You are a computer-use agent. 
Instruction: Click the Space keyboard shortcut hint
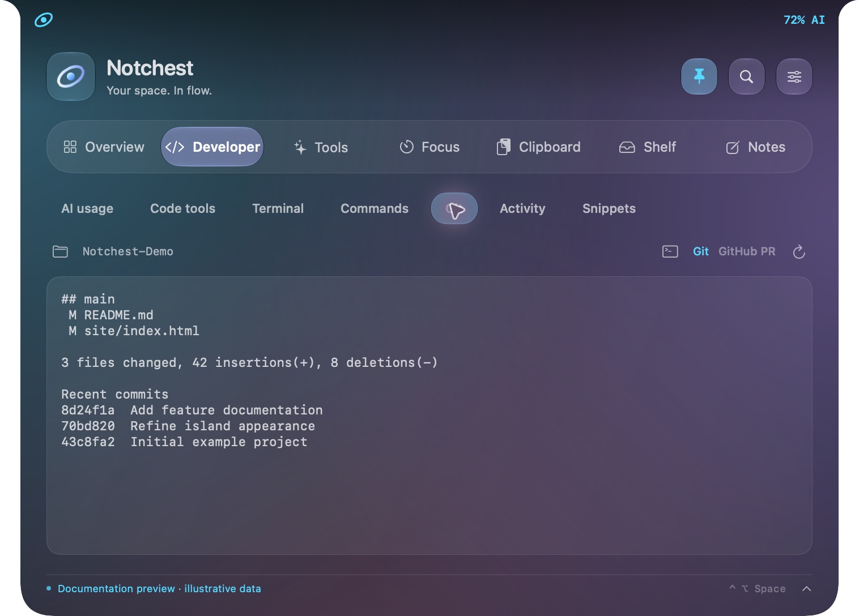point(758,589)
